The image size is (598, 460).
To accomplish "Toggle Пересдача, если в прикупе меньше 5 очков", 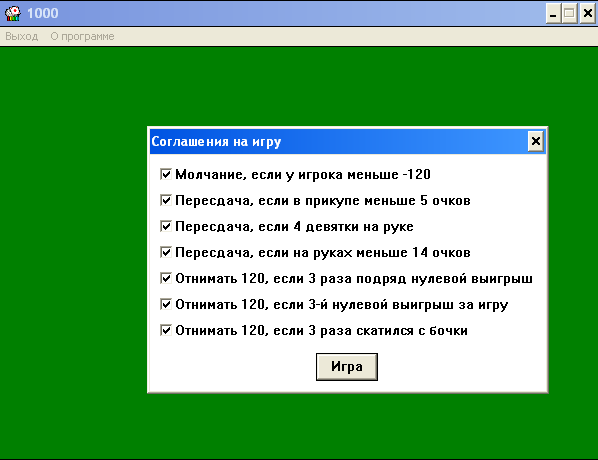I will pyautogui.click(x=166, y=200).
